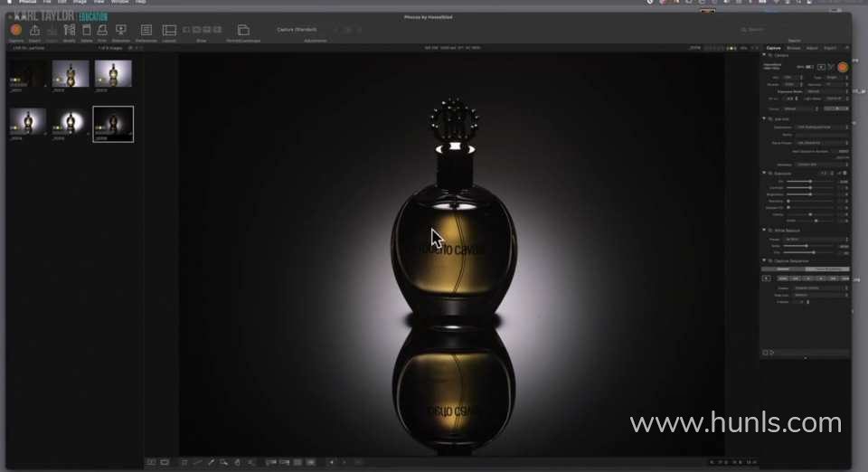Select second thumbnail in top row
This screenshot has height=472, width=868.
[x=71, y=73]
